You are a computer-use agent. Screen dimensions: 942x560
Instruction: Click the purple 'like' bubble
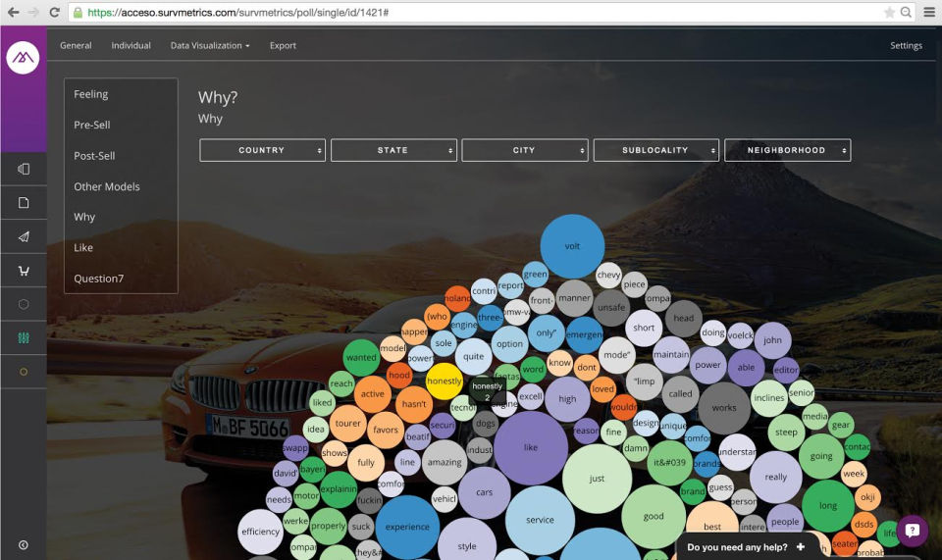coord(531,448)
